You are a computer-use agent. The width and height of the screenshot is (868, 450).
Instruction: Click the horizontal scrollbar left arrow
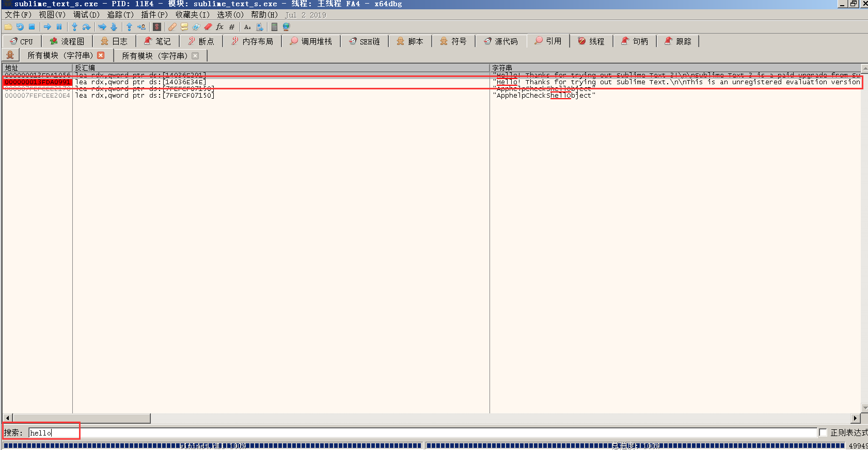[x=7, y=418]
